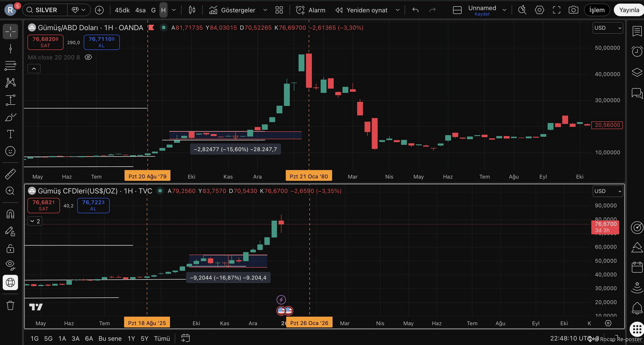644x345 pixels.
Task: Activate the zoom in tool
Action: click(10, 191)
